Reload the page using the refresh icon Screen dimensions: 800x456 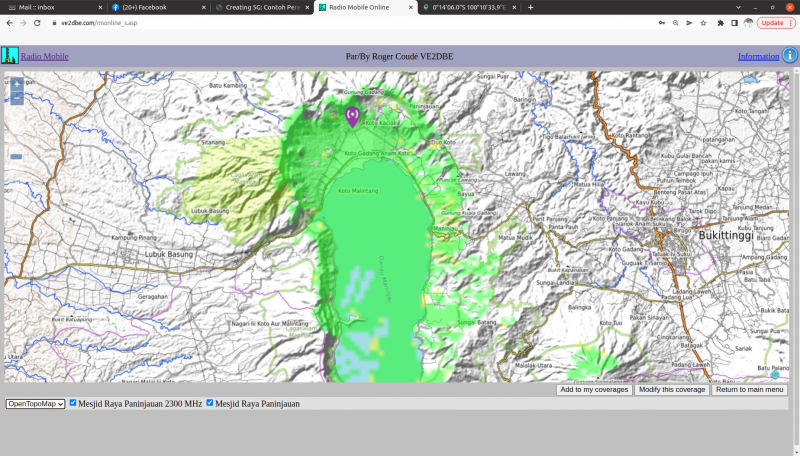click(x=37, y=22)
